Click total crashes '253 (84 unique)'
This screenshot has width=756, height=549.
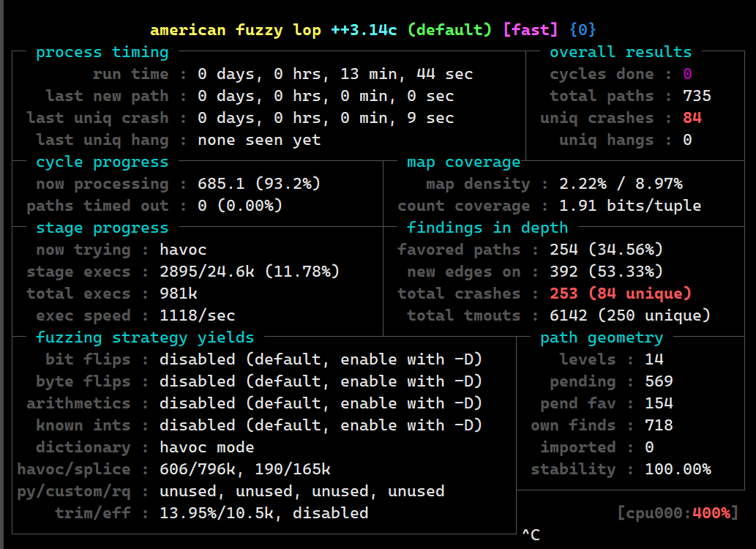[621, 294]
